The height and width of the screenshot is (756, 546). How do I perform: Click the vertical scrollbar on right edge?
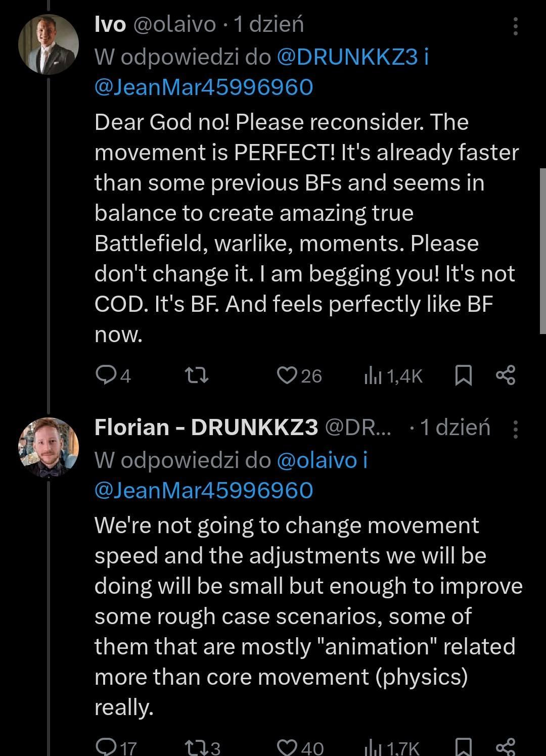[x=542, y=251]
